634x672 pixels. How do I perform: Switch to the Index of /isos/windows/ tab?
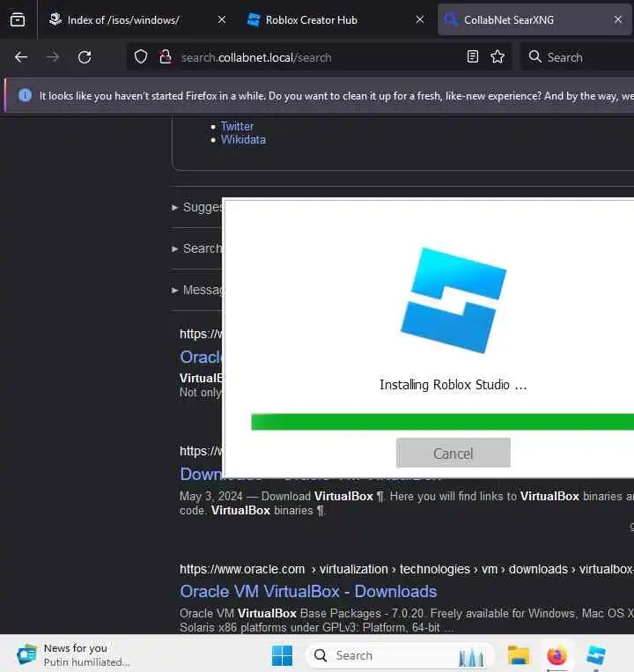123,19
